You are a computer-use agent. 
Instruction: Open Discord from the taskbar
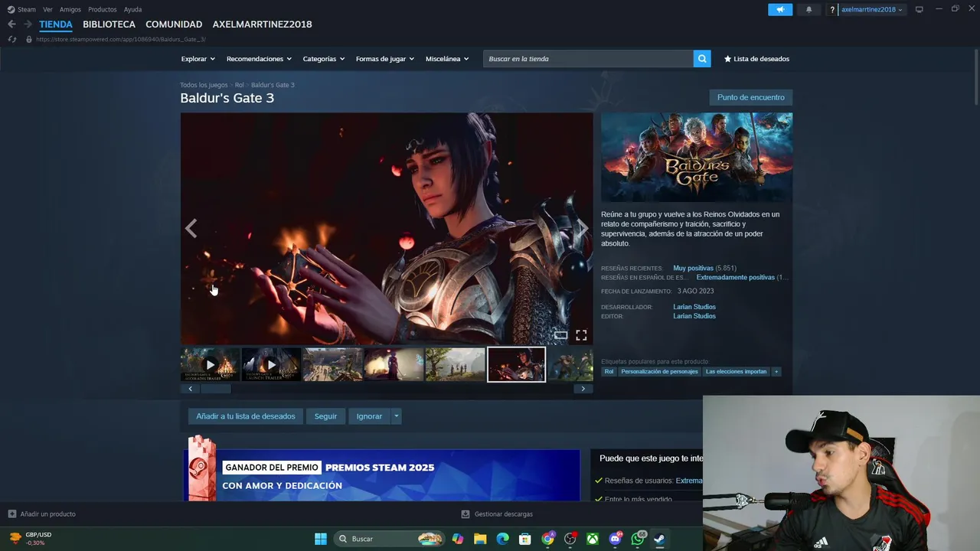[x=616, y=539]
